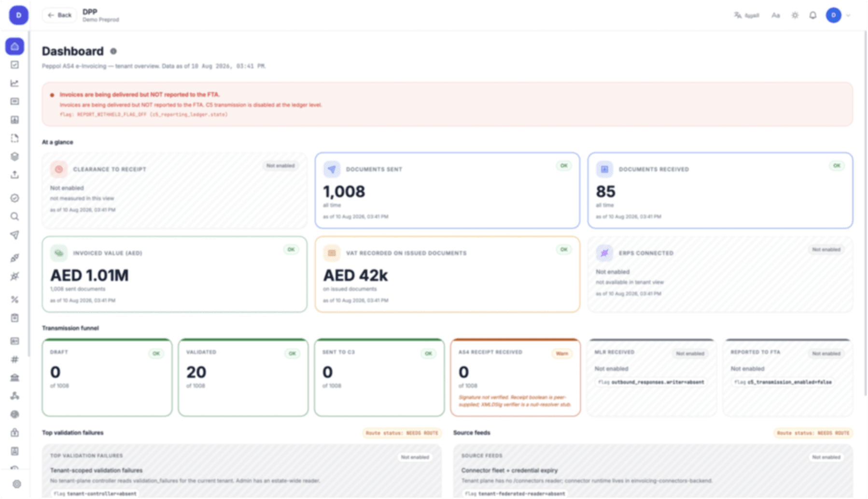The image size is (868, 499).
Task: Open the Documents Received card
Action: (720, 190)
